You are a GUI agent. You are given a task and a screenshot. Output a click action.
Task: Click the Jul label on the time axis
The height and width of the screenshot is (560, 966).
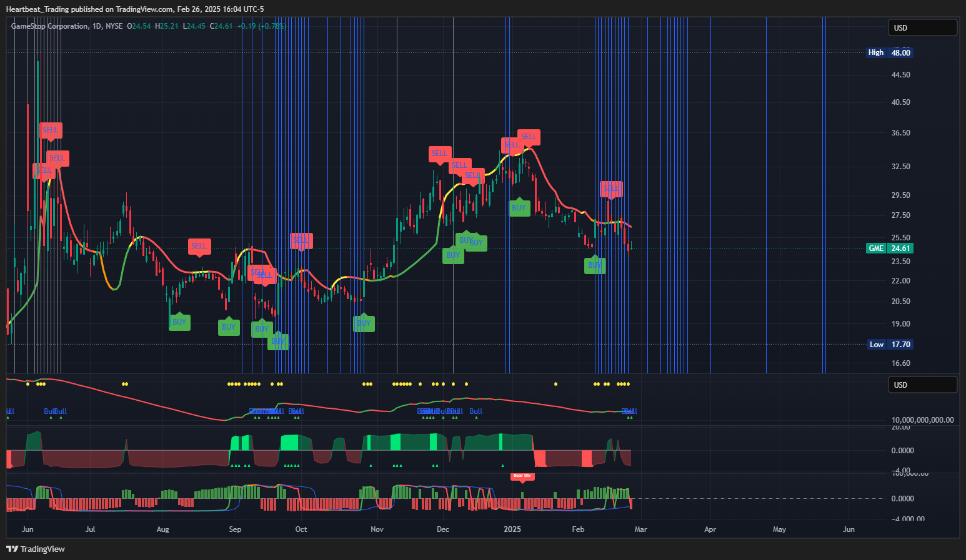click(90, 529)
